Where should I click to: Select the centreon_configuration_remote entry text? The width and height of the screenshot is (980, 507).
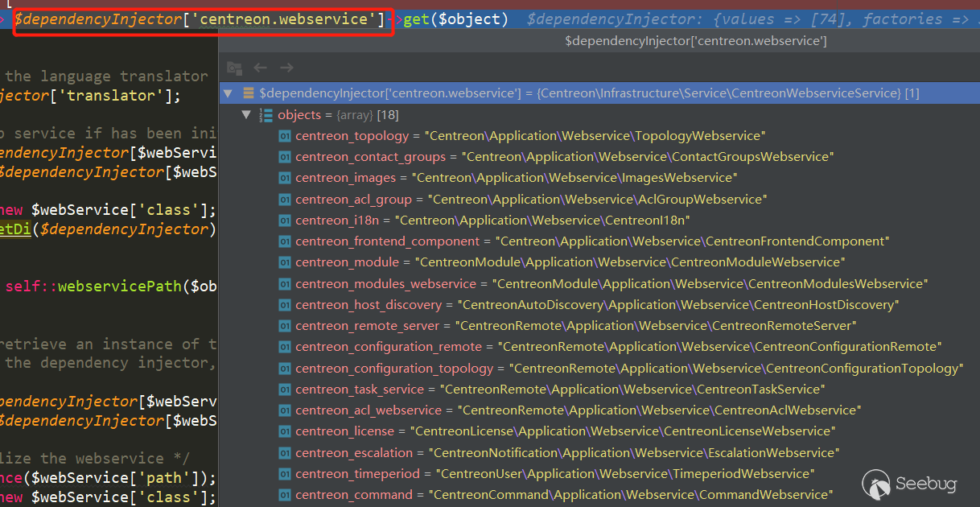pyautogui.click(x=618, y=347)
